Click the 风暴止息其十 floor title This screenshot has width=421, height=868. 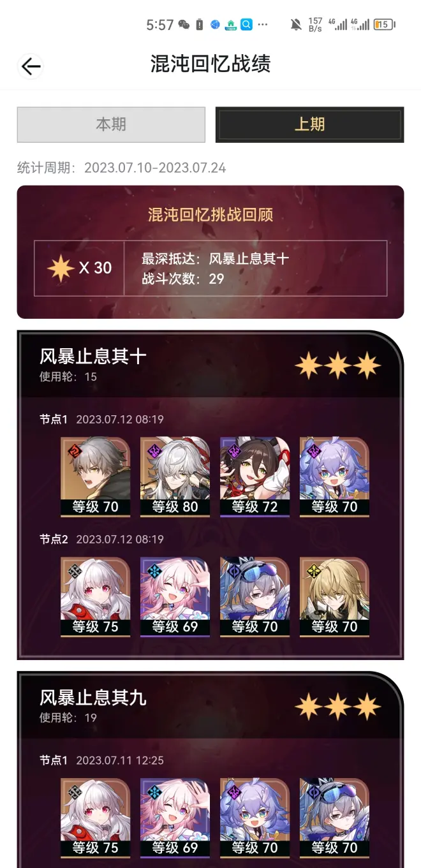pyautogui.click(x=93, y=356)
